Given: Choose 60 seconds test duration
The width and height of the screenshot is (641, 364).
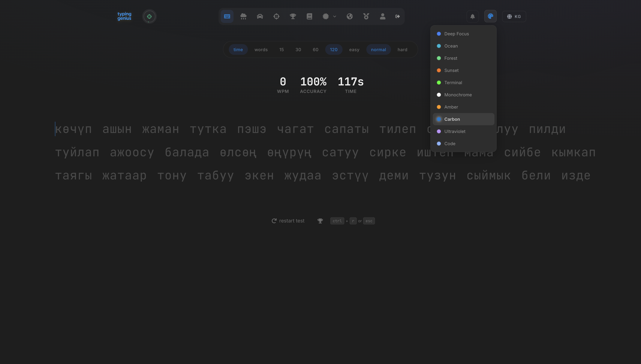Looking at the screenshot, I should click(x=315, y=49).
